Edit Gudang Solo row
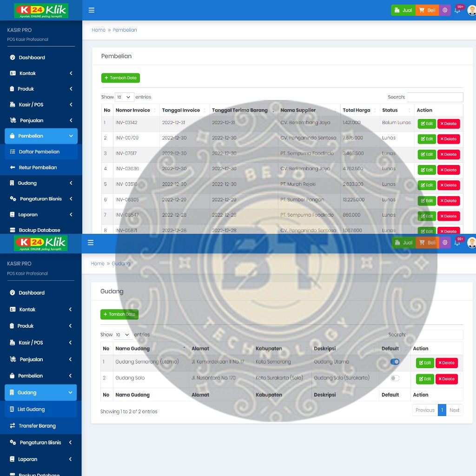476x476 pixels. [425, 379]
